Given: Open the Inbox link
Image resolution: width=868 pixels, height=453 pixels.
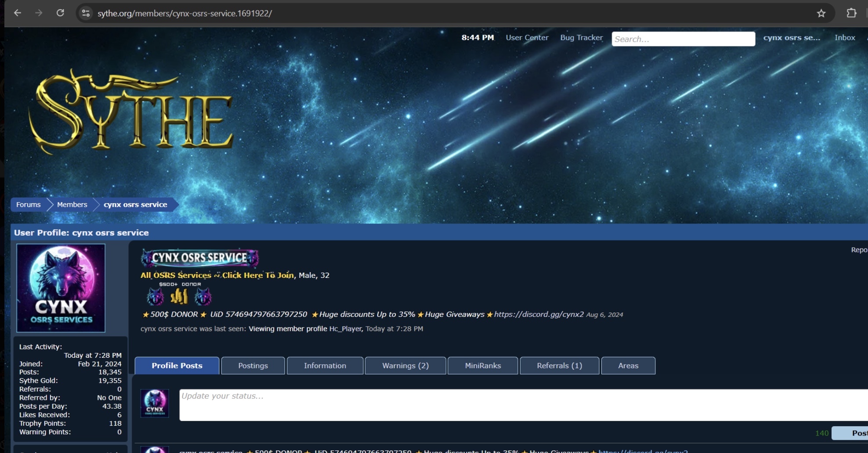Looking at the screenshot, I should tap(845, 38).
